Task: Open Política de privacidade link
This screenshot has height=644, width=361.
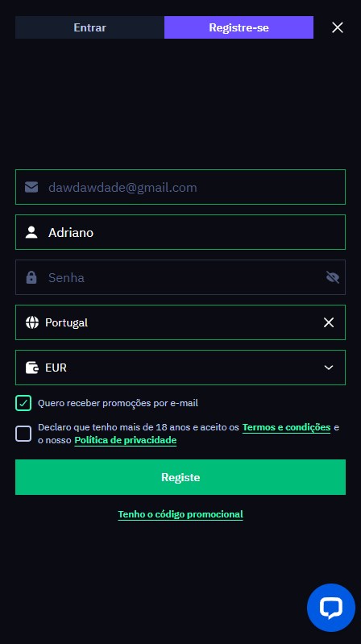Action: coord(125,440)
